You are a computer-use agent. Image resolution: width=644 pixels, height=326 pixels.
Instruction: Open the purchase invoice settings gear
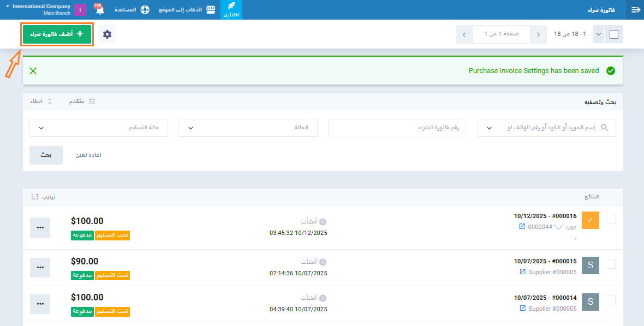tap(107, 34)
